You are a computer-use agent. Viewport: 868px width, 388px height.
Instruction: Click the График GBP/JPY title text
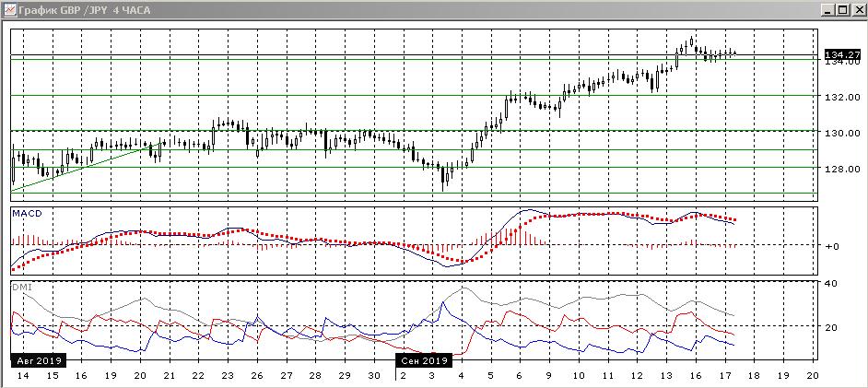83,9
